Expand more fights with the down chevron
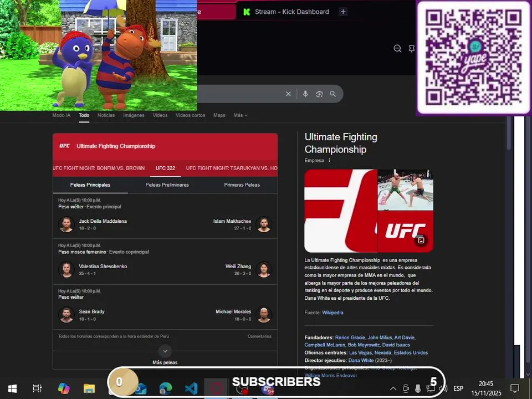Viewport: 532px width, 399px height. 165,351
